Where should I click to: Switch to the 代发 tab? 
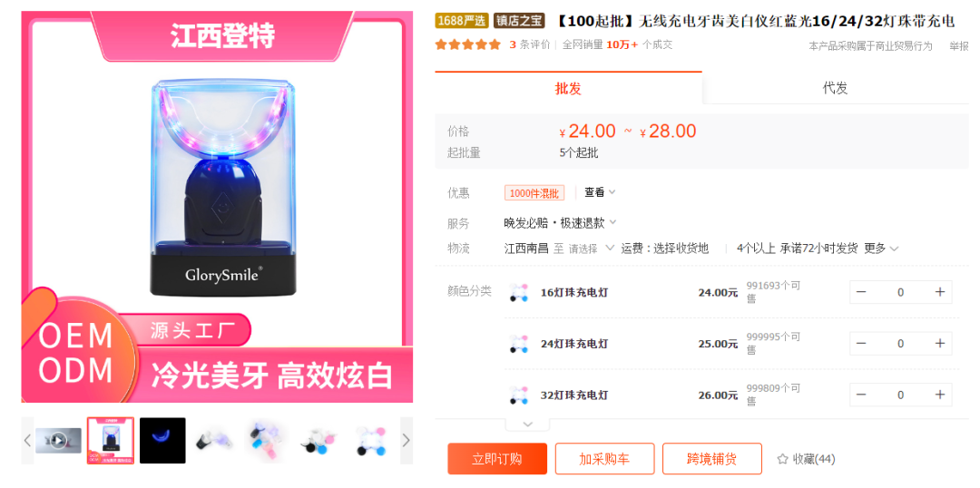[x=835, y=88]
